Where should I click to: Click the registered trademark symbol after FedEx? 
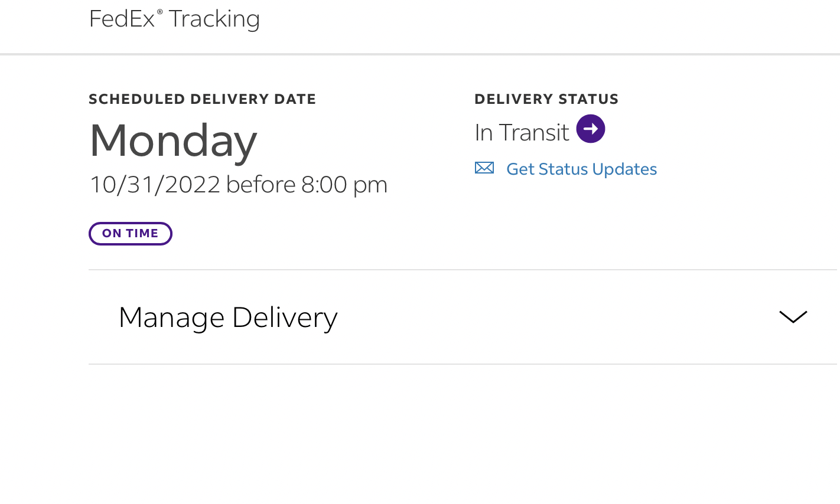pyautogui.click(x=159, y=11)
